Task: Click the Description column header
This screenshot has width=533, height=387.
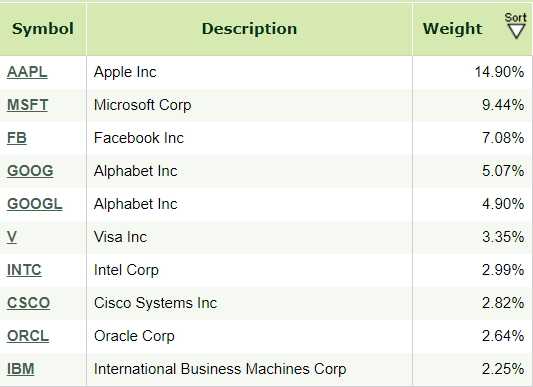Action: 250,29
